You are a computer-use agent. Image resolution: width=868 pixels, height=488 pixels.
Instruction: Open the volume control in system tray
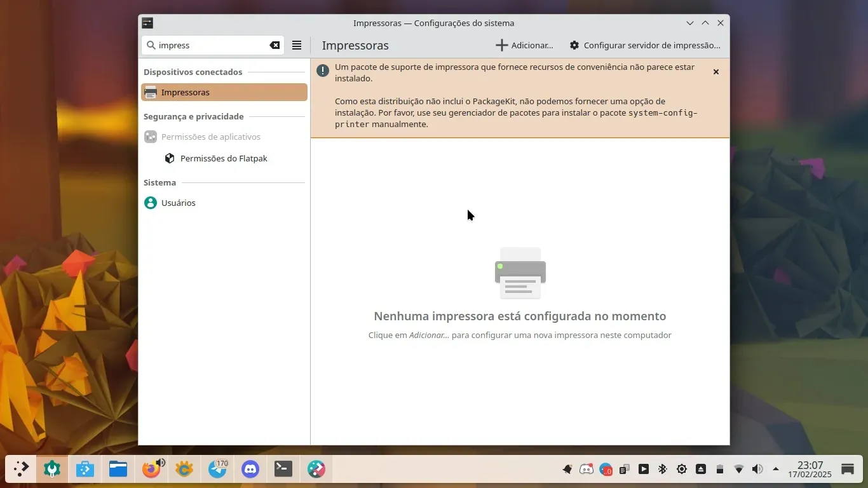757,470
